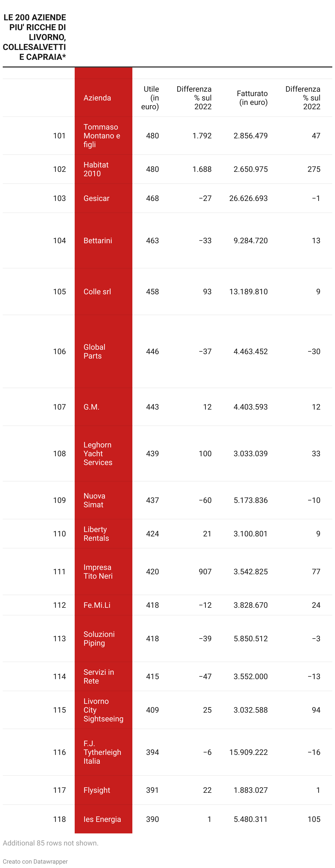This screenshot has width=335, height=868.
Task: Click the F.J. Tytherleigh Italia cell
Action: pos(104,752)
